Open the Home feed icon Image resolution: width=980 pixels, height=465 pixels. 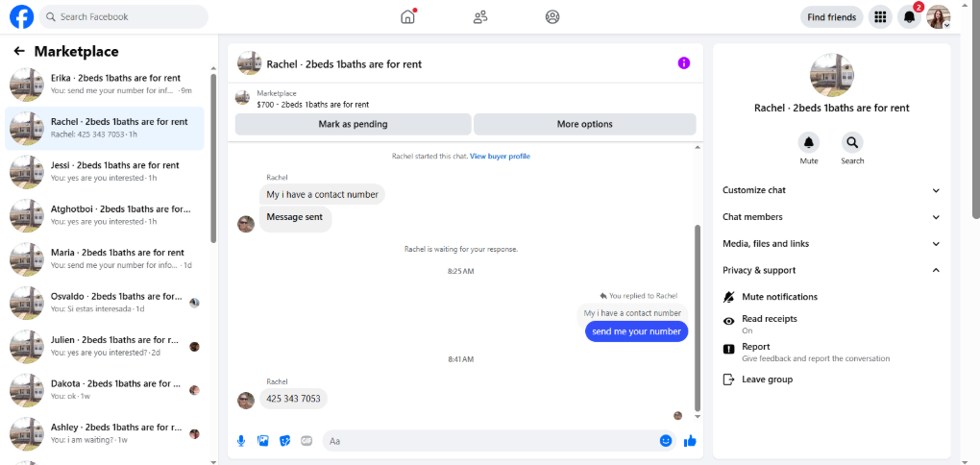tap(407, 17)
